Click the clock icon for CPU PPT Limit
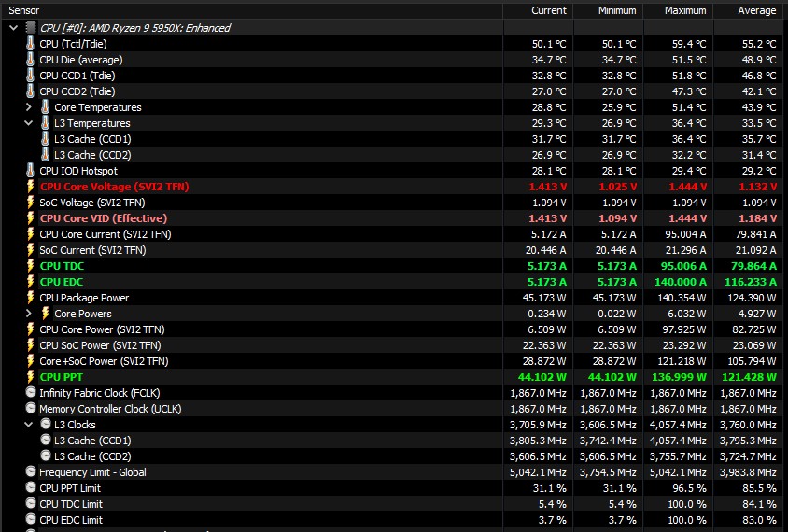 point(31,487)
